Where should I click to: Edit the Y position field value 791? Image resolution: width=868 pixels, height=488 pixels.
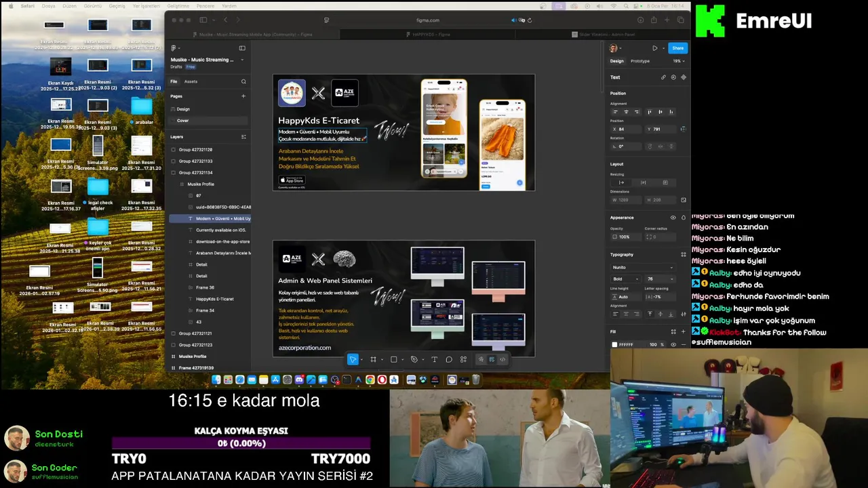660,129
